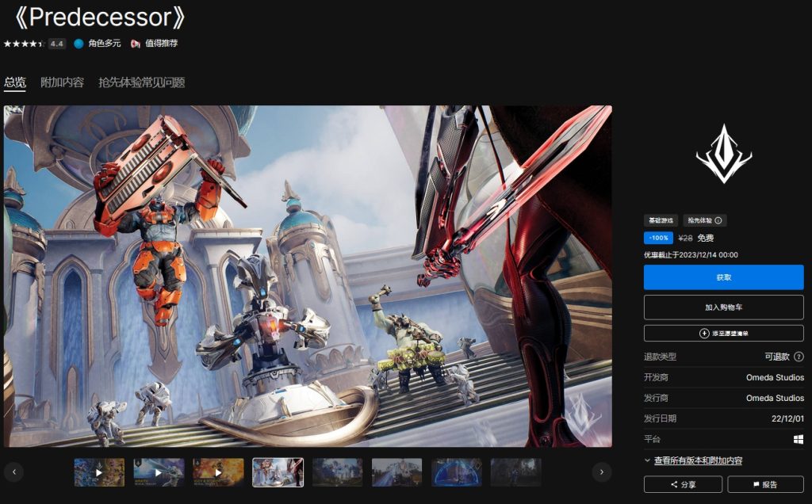Go to next media with right arrow
Viewport: 812px width, 504px height.
(602, 472)
